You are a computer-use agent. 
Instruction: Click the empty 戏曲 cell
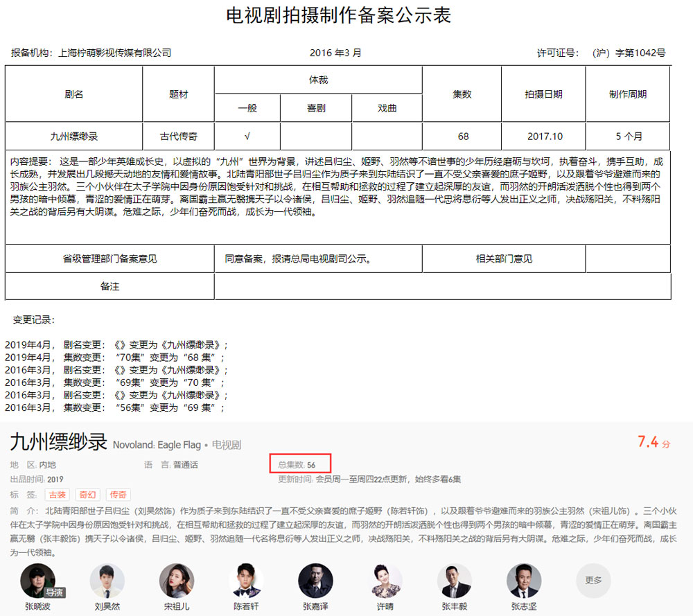pos(387,137)
